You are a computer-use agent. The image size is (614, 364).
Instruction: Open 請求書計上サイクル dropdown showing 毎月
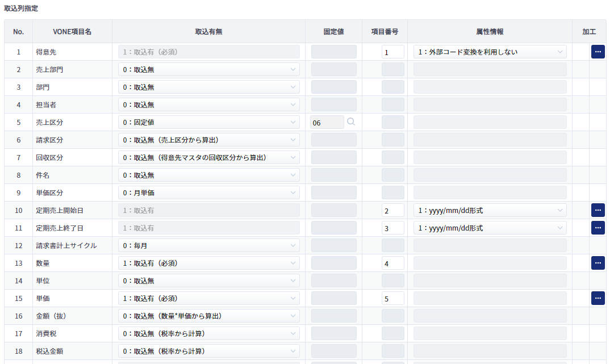coord(208,245)
